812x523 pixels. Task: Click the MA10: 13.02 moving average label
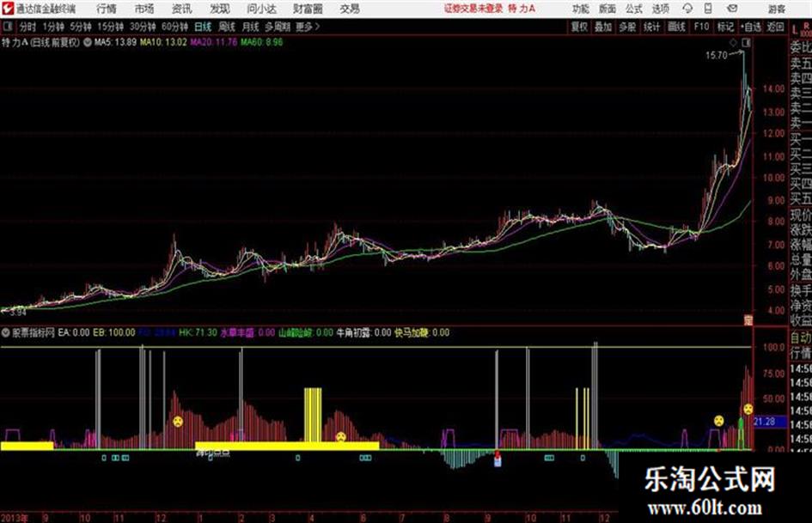point(163,42)
